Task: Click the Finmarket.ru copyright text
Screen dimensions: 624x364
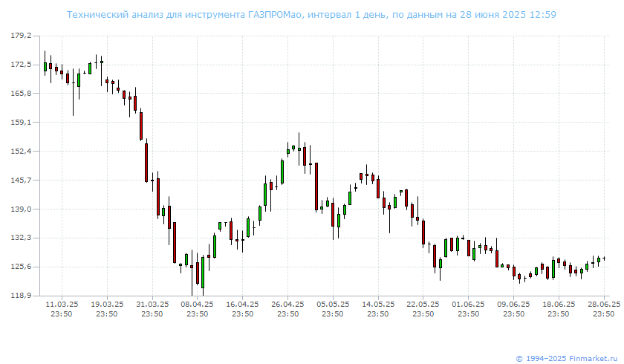Action: coord(568,359)
